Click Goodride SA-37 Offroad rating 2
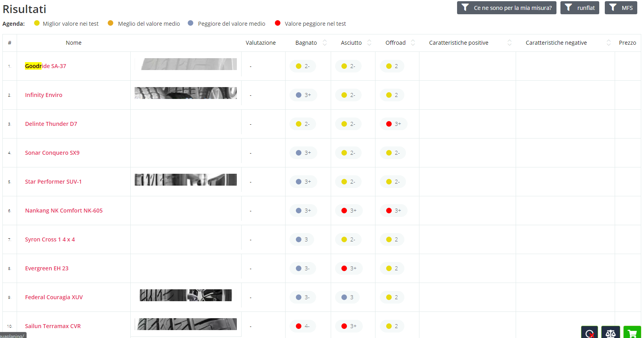644x338 pixels. (x=392, y=66)
